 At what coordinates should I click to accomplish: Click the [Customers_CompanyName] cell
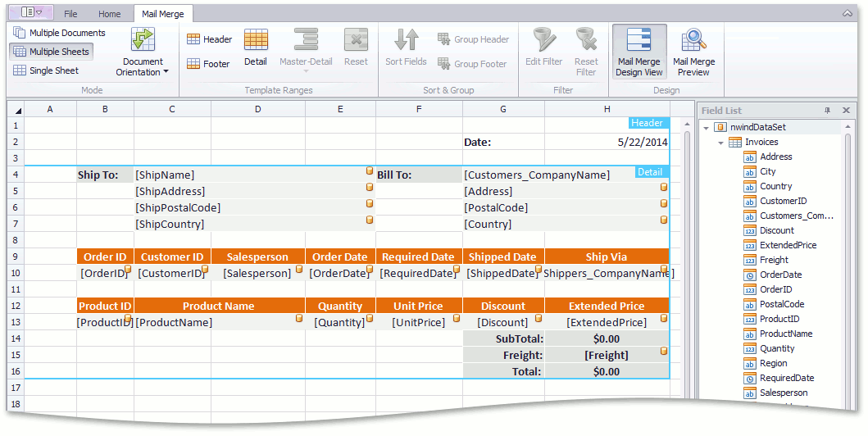coord(566,175)
